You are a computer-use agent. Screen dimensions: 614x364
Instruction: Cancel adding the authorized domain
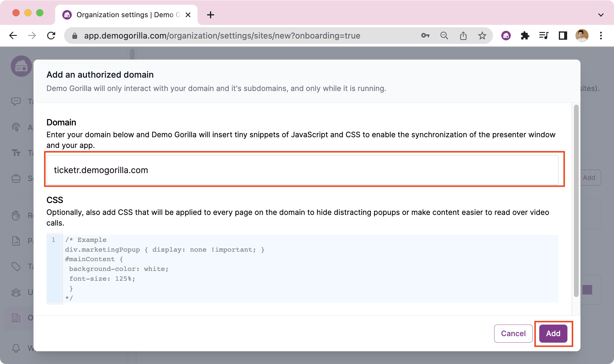513,333
